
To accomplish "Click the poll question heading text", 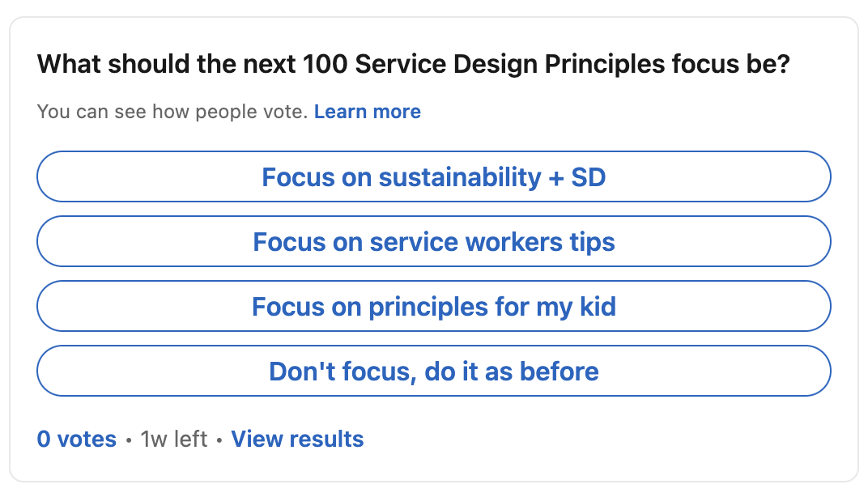I will tap(413, 64).
